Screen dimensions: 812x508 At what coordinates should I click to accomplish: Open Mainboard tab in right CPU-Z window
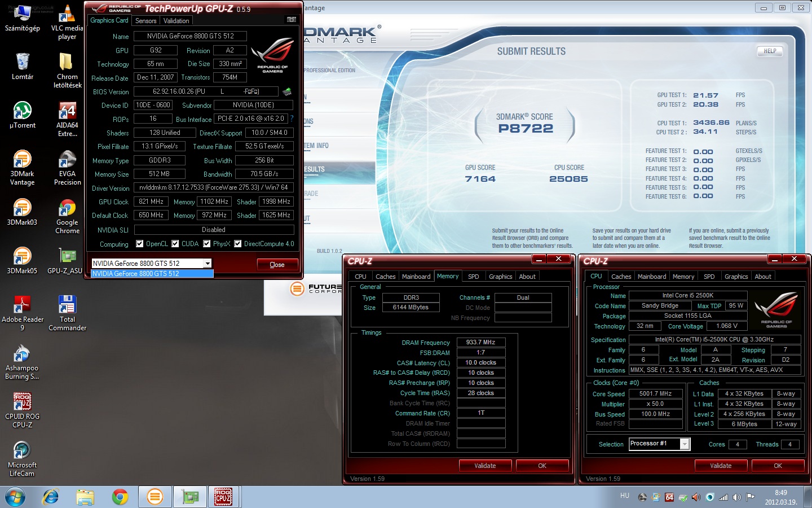coord(652,277)
